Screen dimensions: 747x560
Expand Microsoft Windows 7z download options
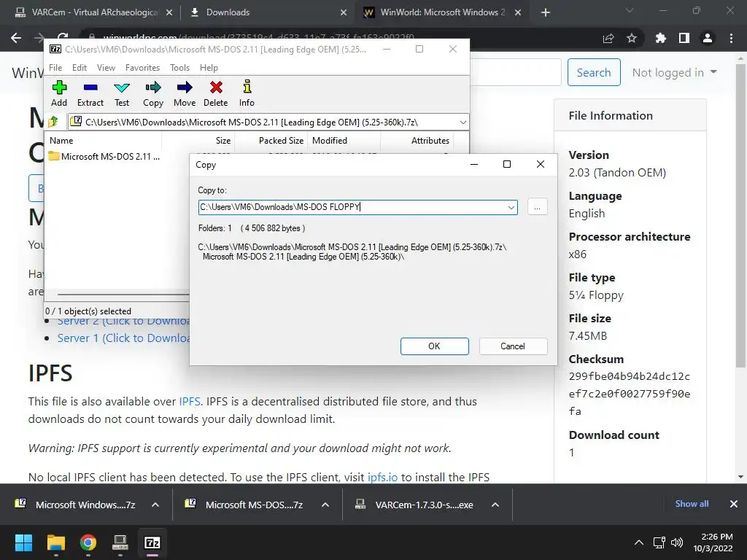click(x=155, y=505)
